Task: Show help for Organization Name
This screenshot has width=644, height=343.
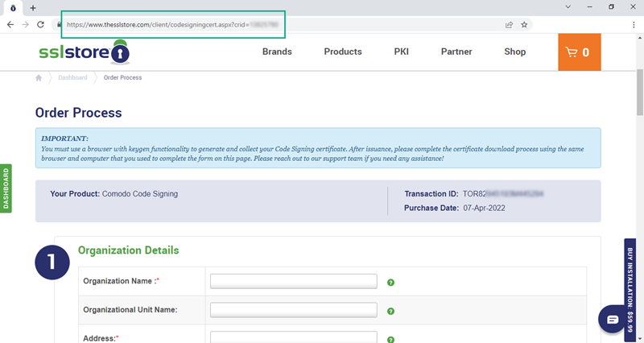Action: pos(390,282)
